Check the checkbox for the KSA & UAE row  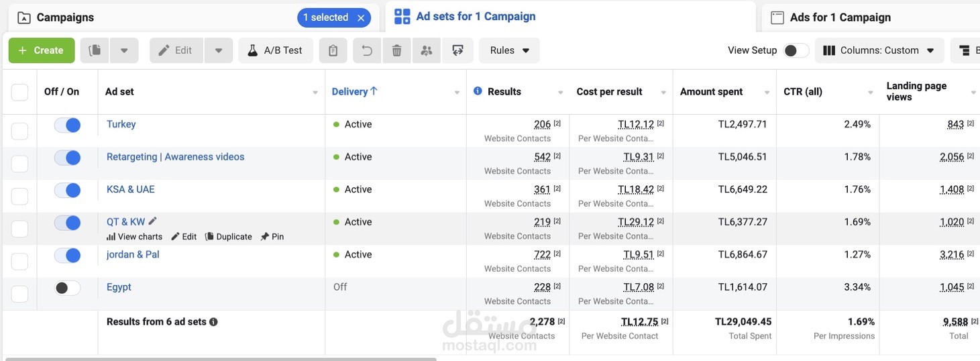pyautogui.click(x=19, y=196)
